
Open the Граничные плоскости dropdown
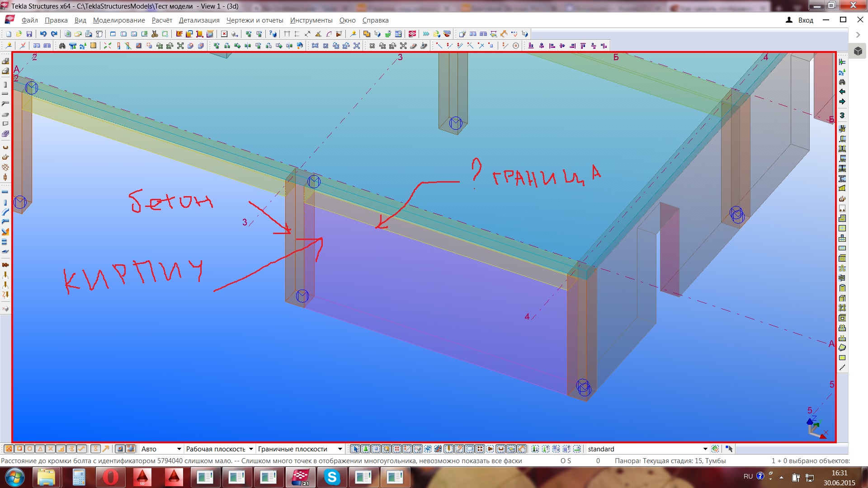coord(340,449)
